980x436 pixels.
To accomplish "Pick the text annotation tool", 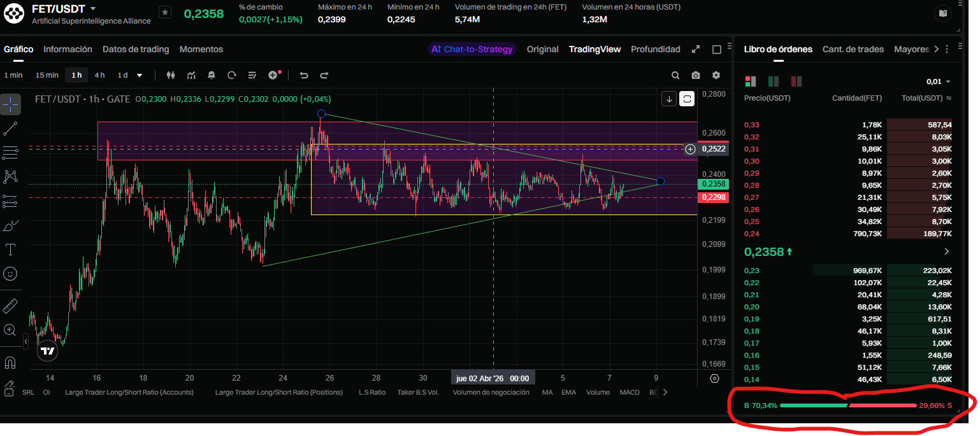I will pos(10,249).
